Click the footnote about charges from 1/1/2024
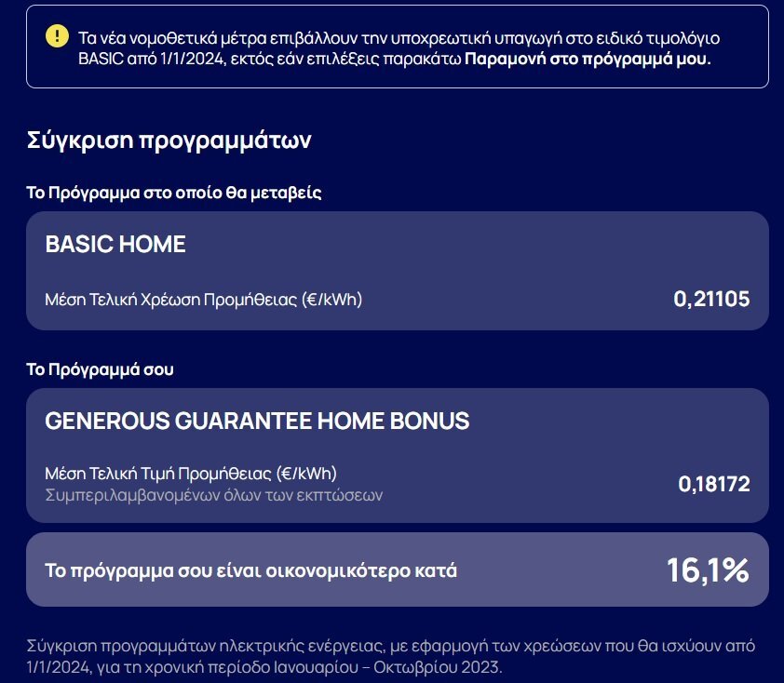Screen dimensions: 784x683 point(390,656)
